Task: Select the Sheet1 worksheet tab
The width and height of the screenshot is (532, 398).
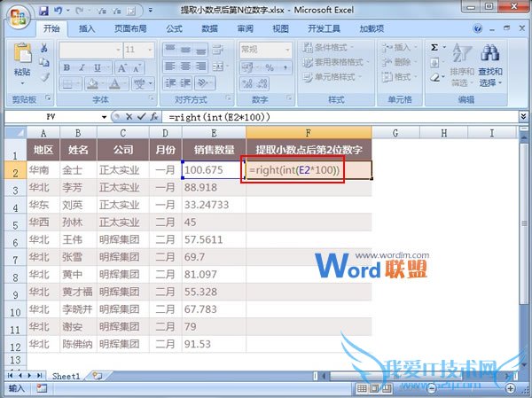Action: pyautogui.click(x=66, y=376)
